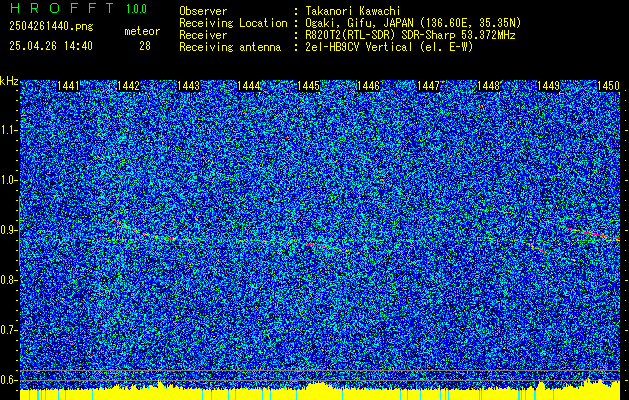The width and height of the screenshot is (629, 400).
Task: Click the Receiving Location label
Action: point(233,23)
